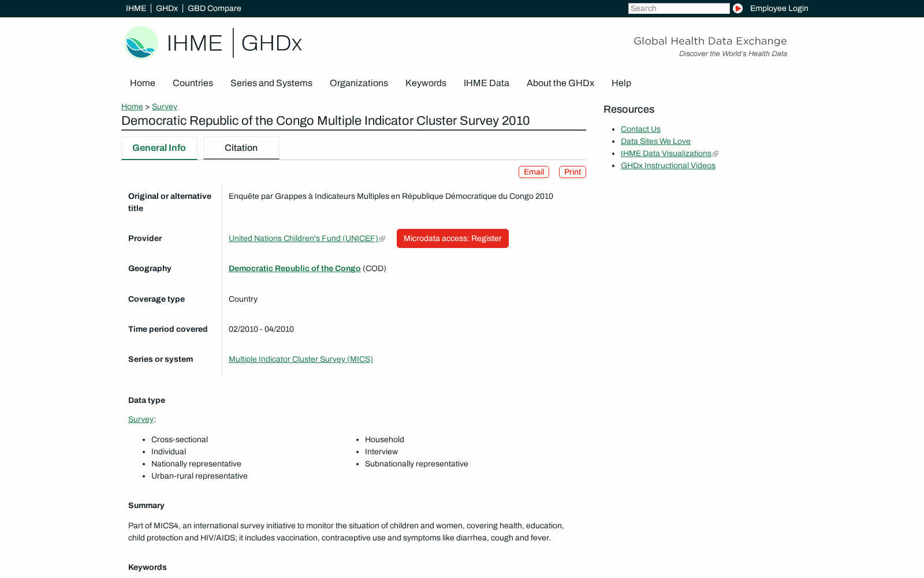Open About the GHDx menu

560,83
